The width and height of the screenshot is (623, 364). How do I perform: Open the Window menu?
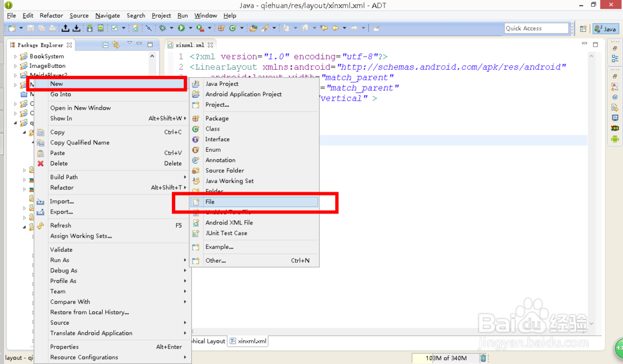pos(206,16)
